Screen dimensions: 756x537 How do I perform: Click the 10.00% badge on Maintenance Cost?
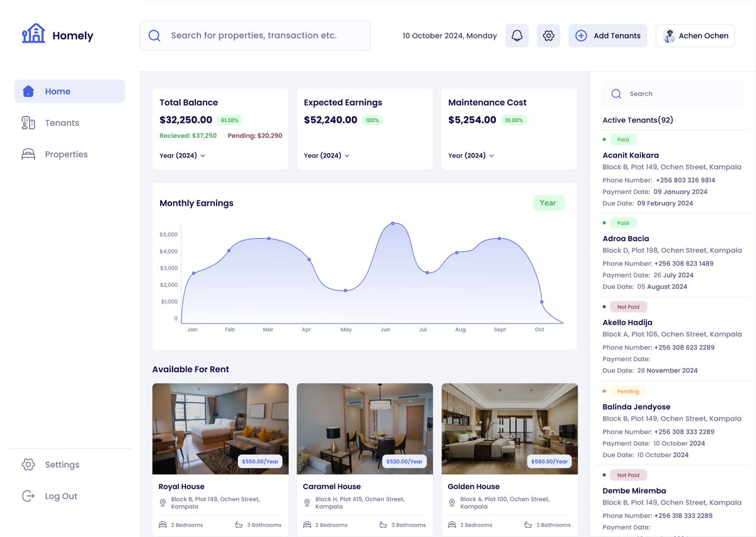(x=513, y=120)
